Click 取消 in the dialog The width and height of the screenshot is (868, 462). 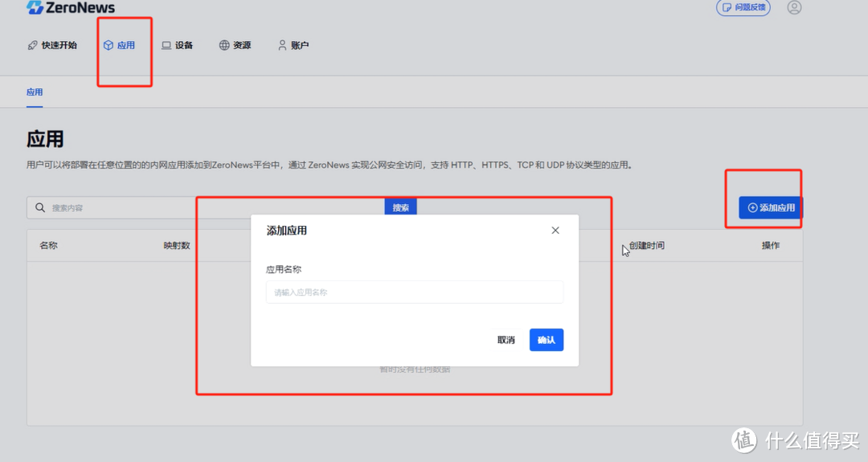coord(506,340)
